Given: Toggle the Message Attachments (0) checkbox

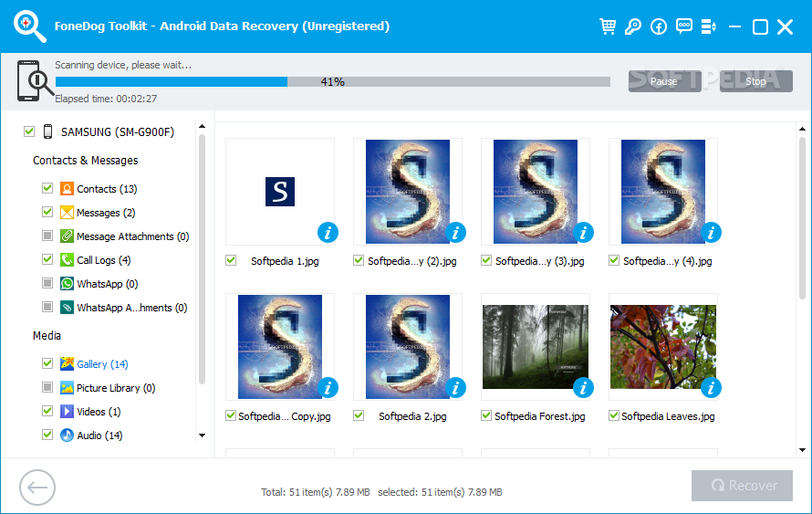Looking at the screenshot, I should click(x=47, y=236).
